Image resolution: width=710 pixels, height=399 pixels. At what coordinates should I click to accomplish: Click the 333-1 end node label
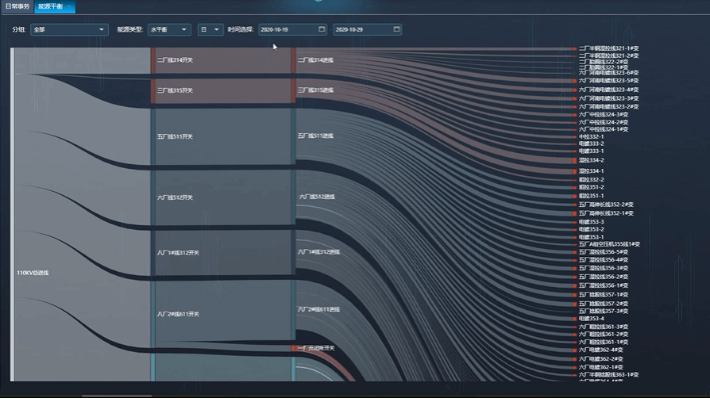[591, 151]
